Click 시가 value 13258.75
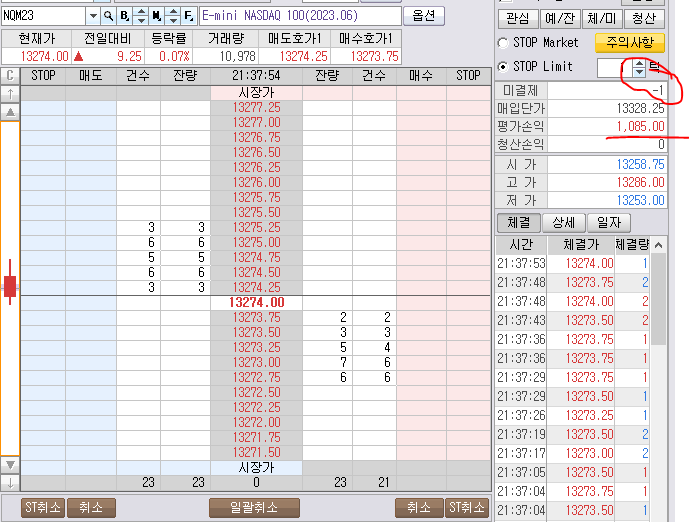The width and height of the screenshot is (689, 522). pos(607,165)
